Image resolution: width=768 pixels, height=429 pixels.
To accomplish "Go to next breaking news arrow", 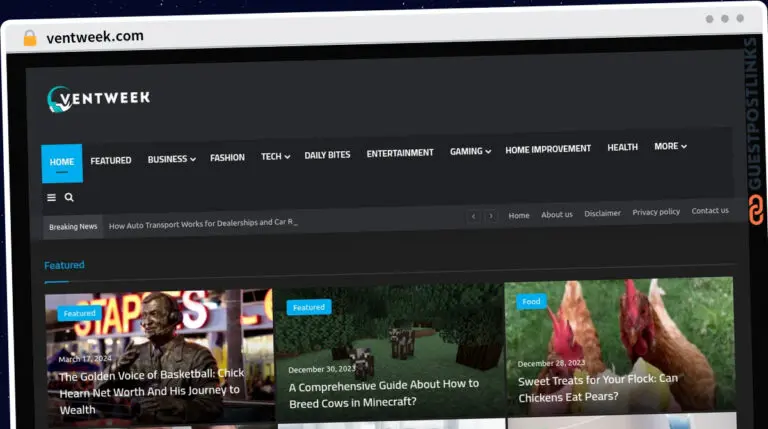I will pyautogui.click(x=491, y=216).
